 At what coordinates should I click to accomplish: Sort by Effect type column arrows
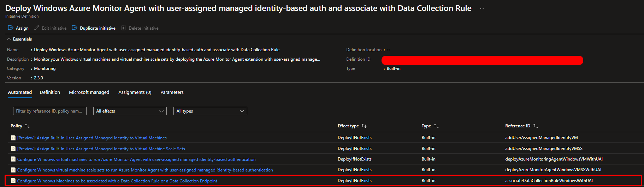[x=364, y=126]
